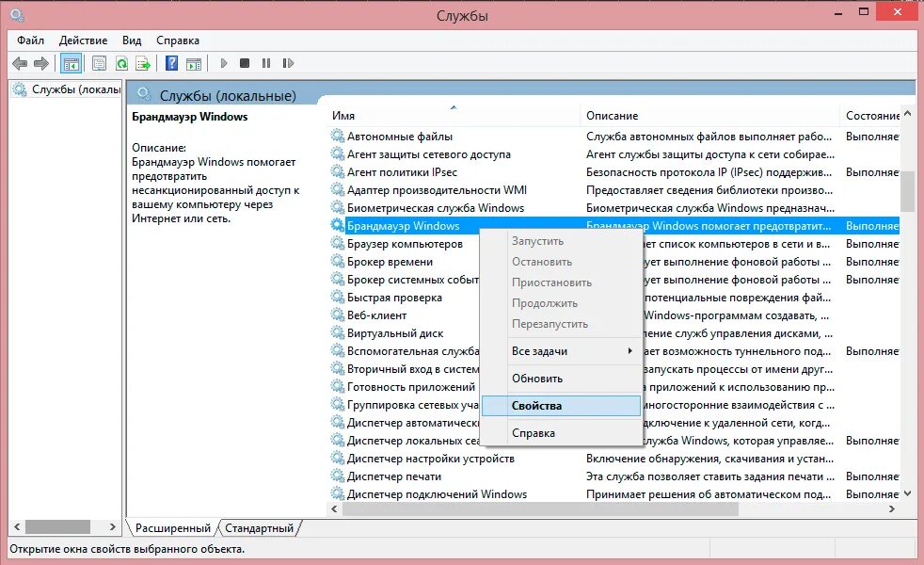The height and width of the screenshot is (565, 924).
Task: Click Продолжить in the context menu
Action: 561,303
